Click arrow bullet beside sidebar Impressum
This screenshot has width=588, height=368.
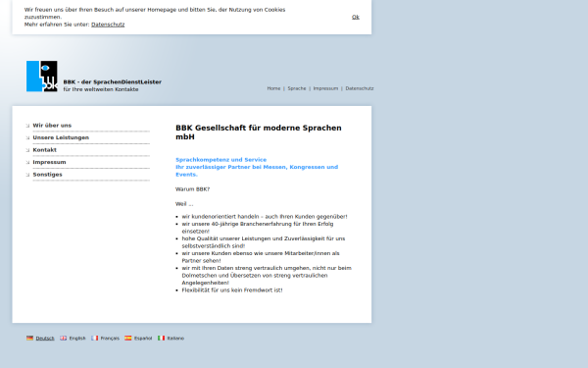(x=27, y=162)
